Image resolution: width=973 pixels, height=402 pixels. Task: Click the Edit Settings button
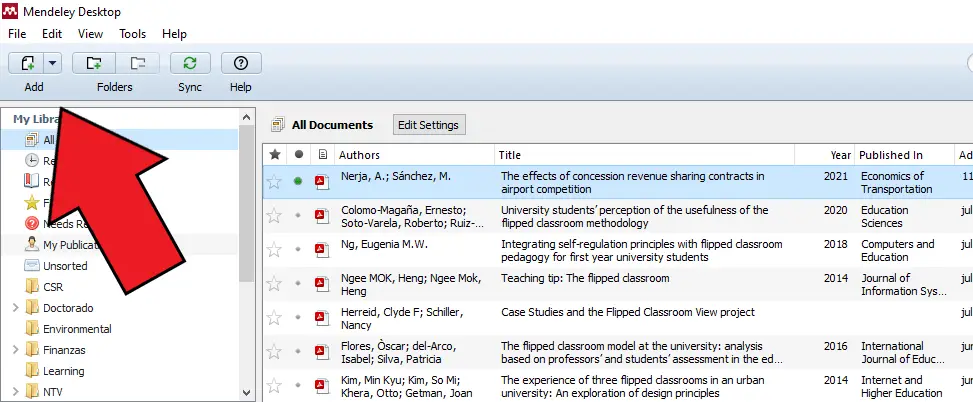click(x=428, y=125)
